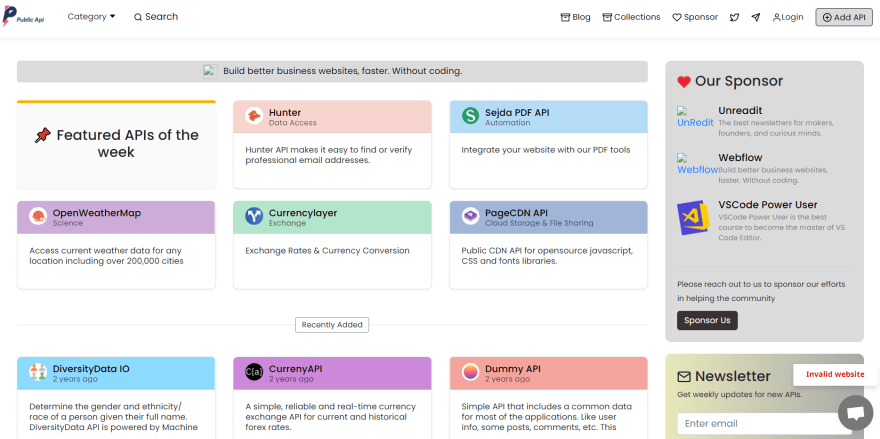The image size is (880, 439).
Task: Click the Unreadit sponsor logo image
Action: pos(695,117)
